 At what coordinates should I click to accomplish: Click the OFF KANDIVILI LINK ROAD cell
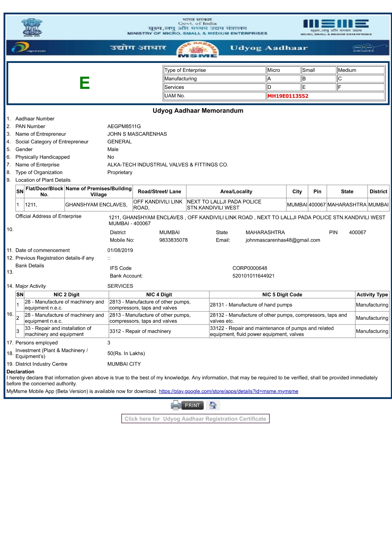pyautogui.click(x=160, y=205)
